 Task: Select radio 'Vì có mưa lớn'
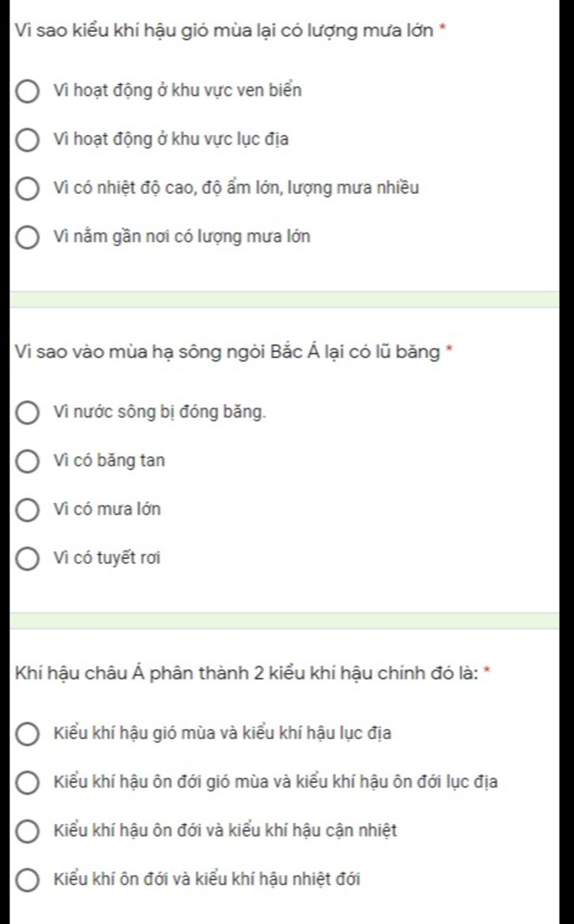point(27,510)
